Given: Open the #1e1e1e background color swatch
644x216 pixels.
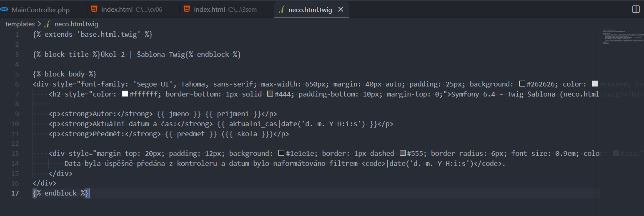Looking at the screenshot, I should tap(281, 154).
